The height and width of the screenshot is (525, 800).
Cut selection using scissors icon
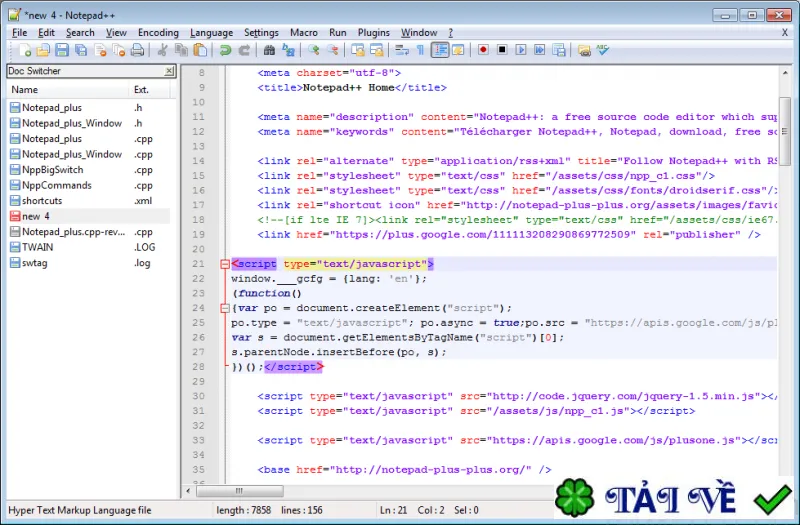coord(162,50)
